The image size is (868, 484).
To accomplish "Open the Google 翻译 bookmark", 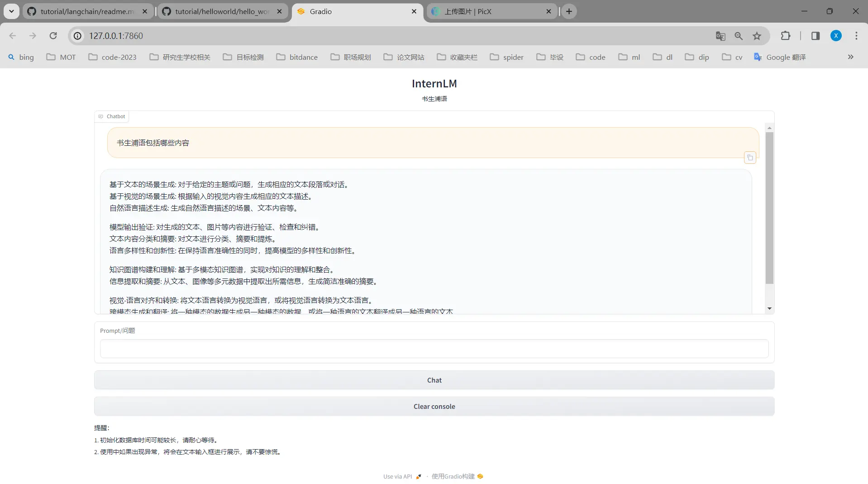I will click(780, 57).
